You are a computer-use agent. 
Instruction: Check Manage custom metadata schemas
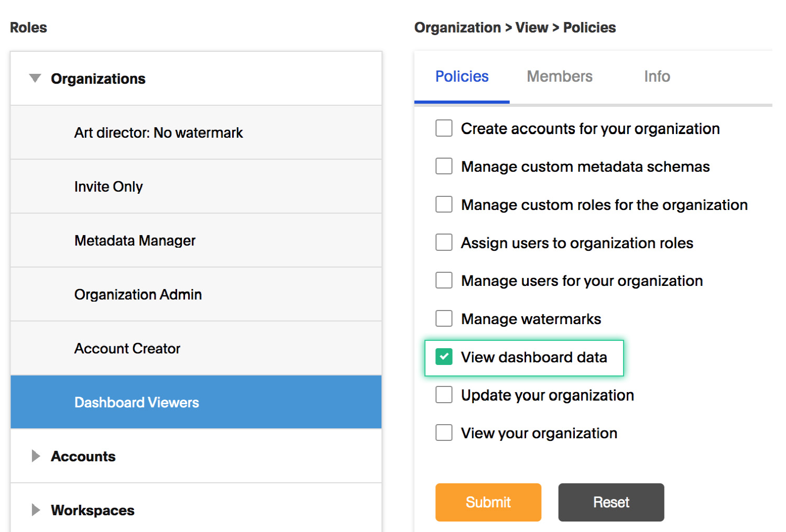tap(444, 167)
